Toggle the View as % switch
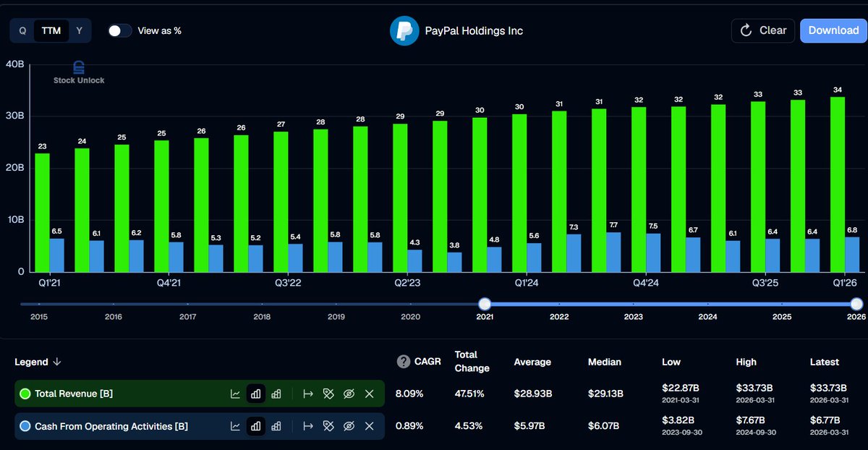868x450 pixels. (119, 30)
